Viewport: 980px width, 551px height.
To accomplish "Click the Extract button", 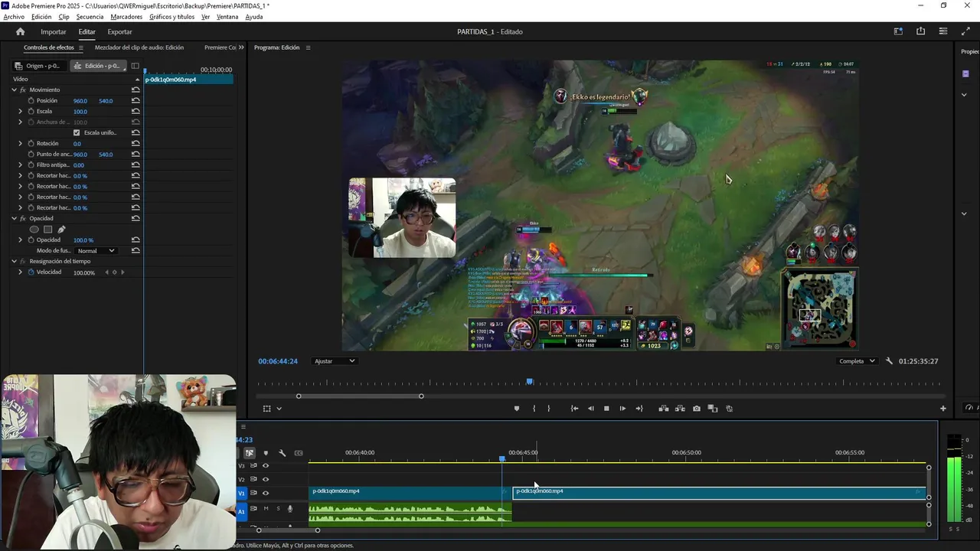I will (680, 409).
